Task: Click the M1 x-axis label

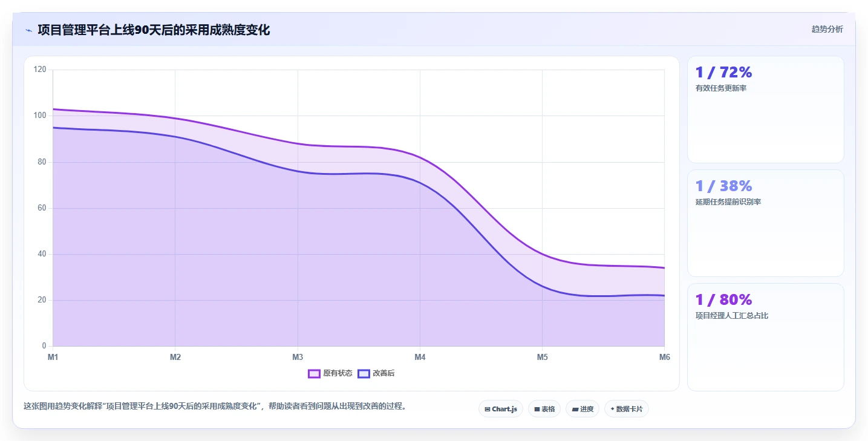Action: point(53,357)
